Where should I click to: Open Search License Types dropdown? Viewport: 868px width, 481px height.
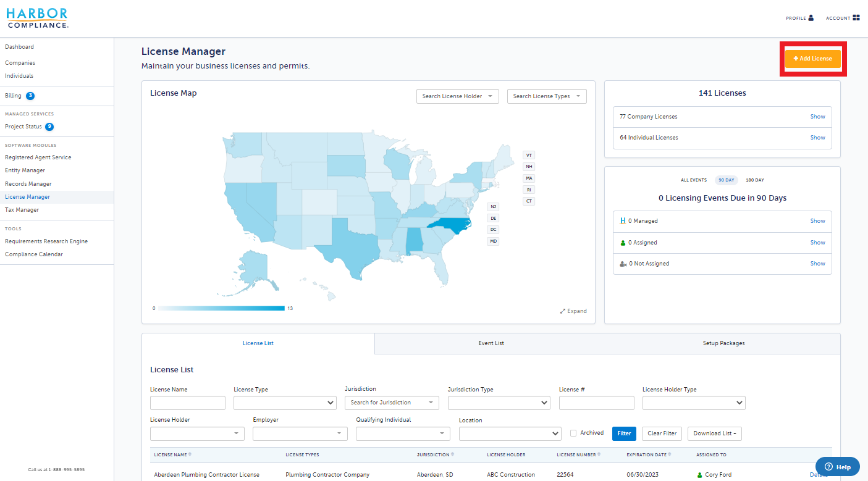pos(547,96)
